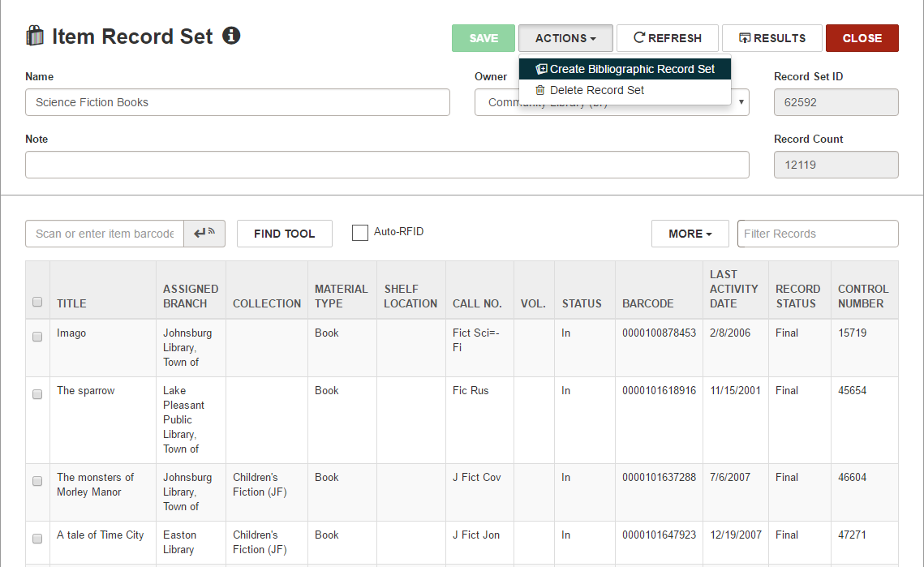Click the Name field with Science Fiction Books

(x=238, y=102)
